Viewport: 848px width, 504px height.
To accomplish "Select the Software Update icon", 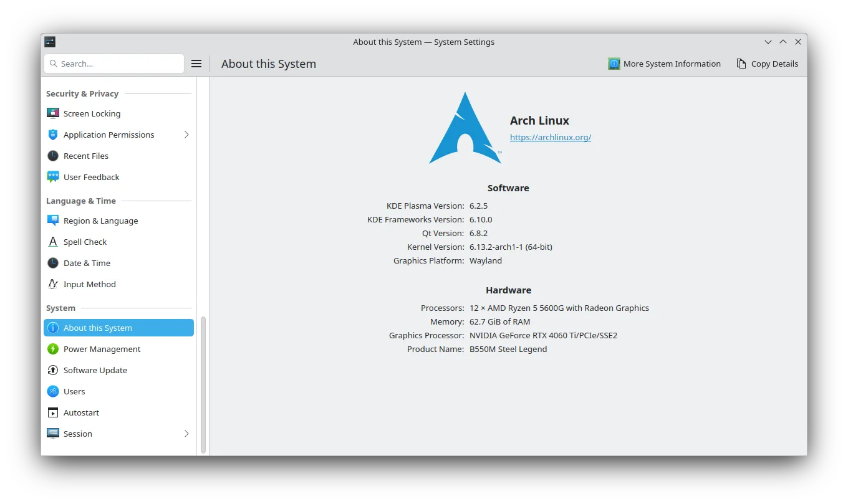I will (x=53, y=370).
